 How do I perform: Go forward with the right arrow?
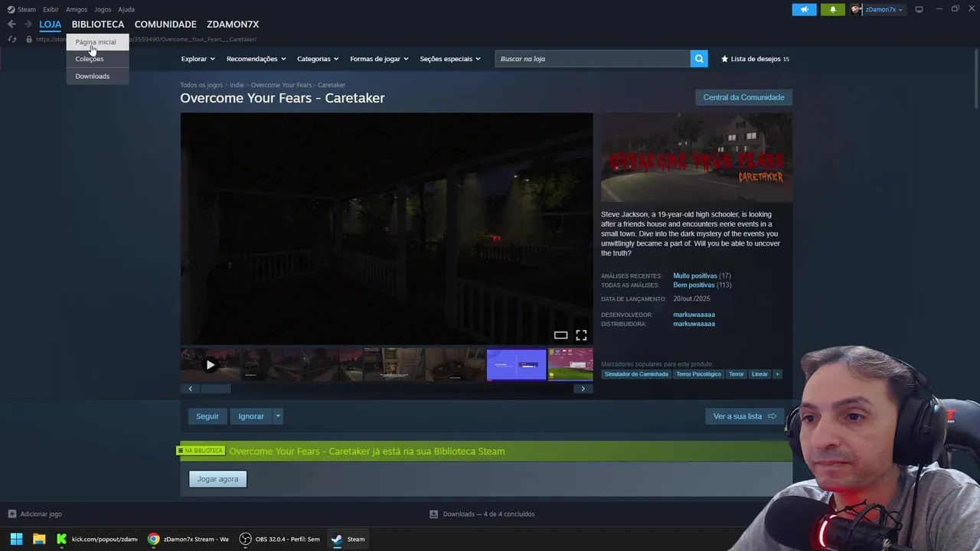(28, 24)
